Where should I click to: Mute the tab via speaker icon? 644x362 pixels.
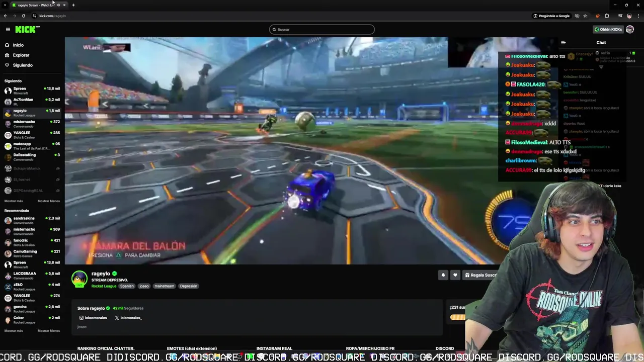click(x=58, y=5)
